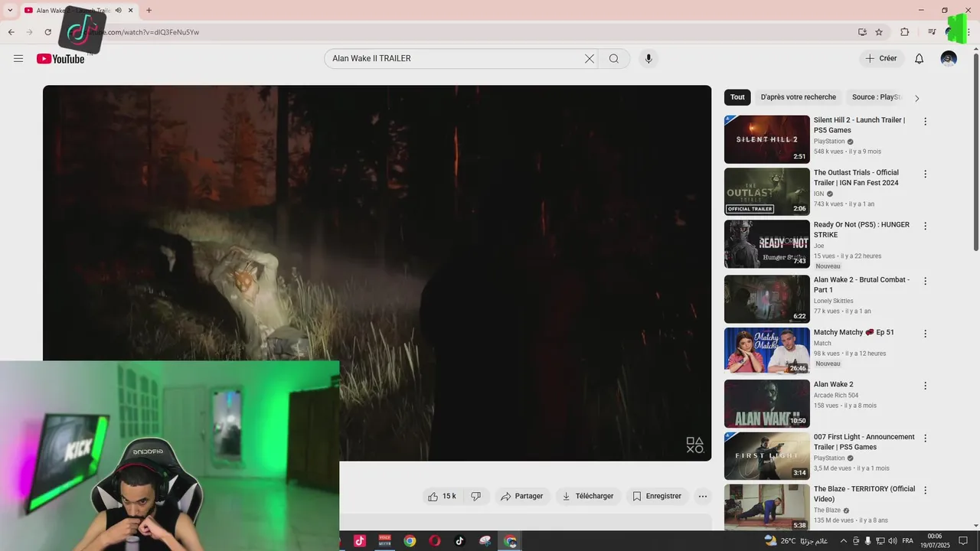Viewport: 980px width, 551px height.
Task: Open the Lonely Skitties channel link
Action: pyautogui.click(x=833, y=302)
